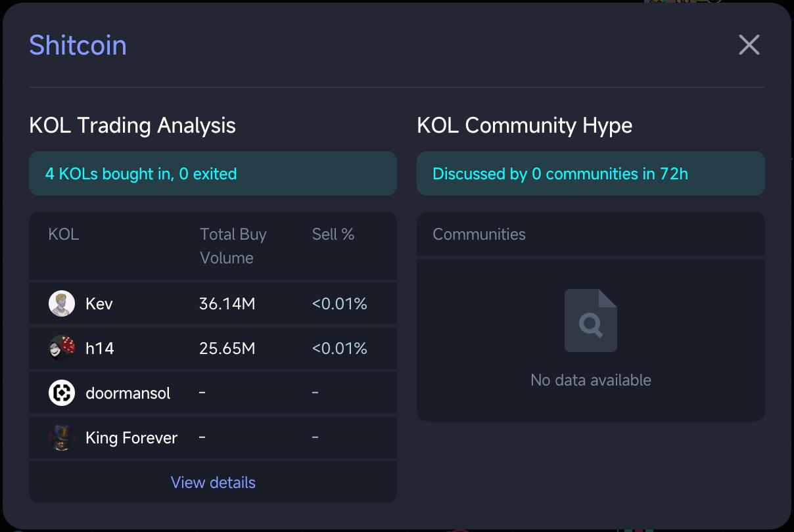Select the King Forever KOL name
The image size is (794, 532).
(131, 438)
